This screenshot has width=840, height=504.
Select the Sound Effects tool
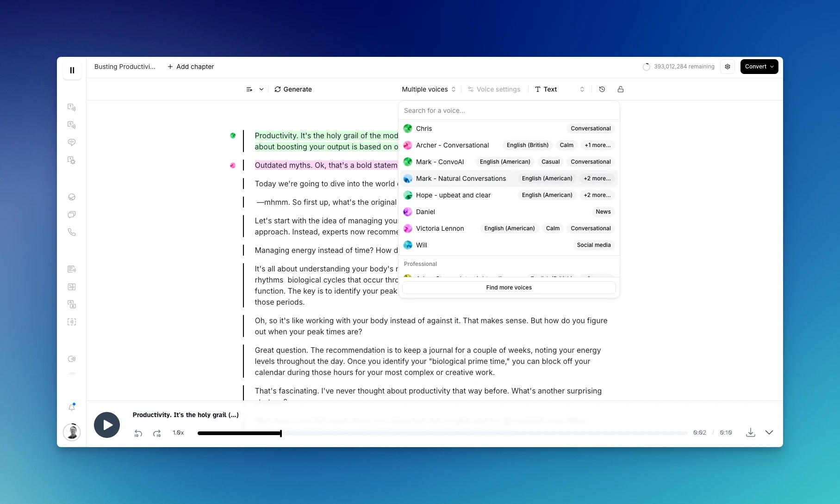tap(72, 160)
